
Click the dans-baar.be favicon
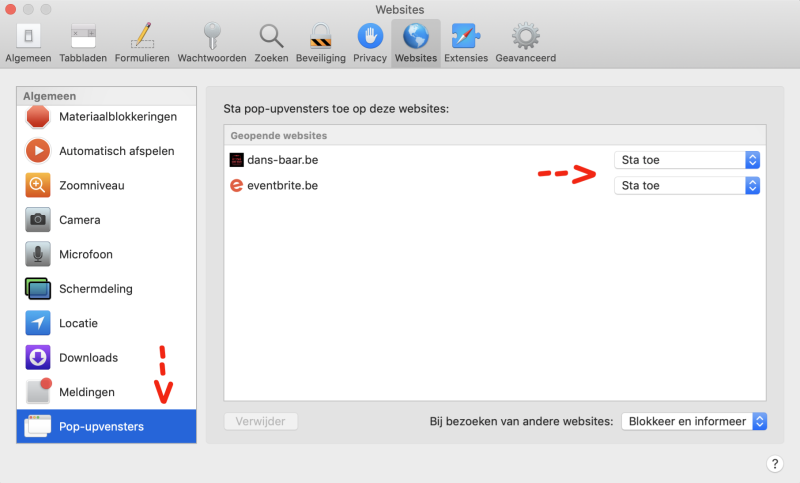[x=236, y=160]
